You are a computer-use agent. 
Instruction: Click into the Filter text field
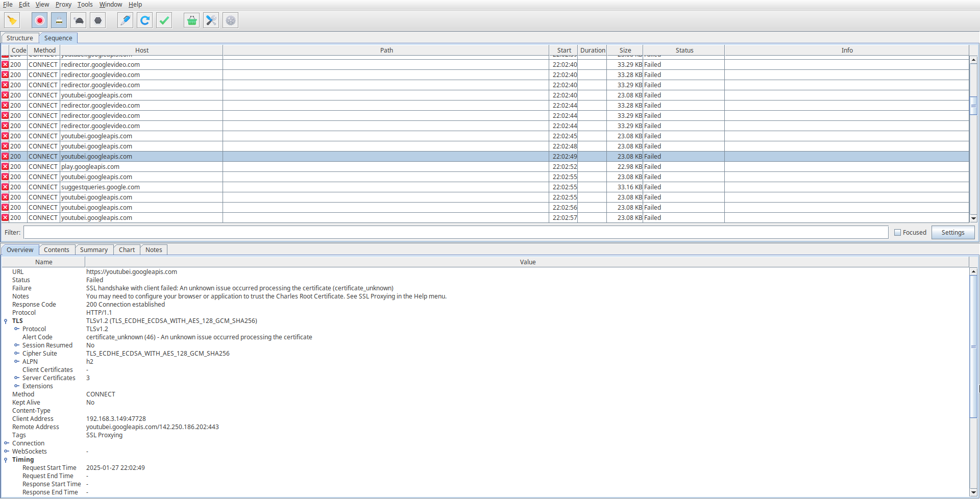point(456,233)
